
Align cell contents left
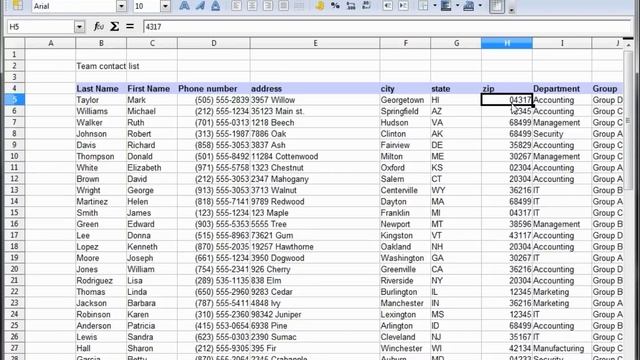pyautogui.click(x=236, y=6)
